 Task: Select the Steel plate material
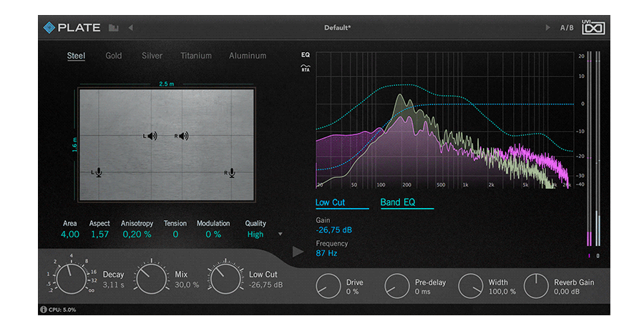point(76,56)
